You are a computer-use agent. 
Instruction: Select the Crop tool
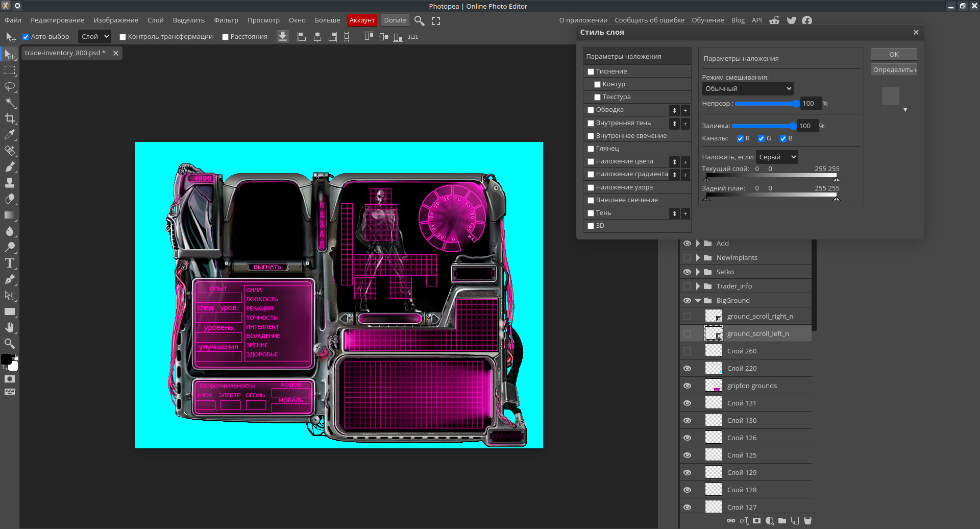click(x=10, y=119)
